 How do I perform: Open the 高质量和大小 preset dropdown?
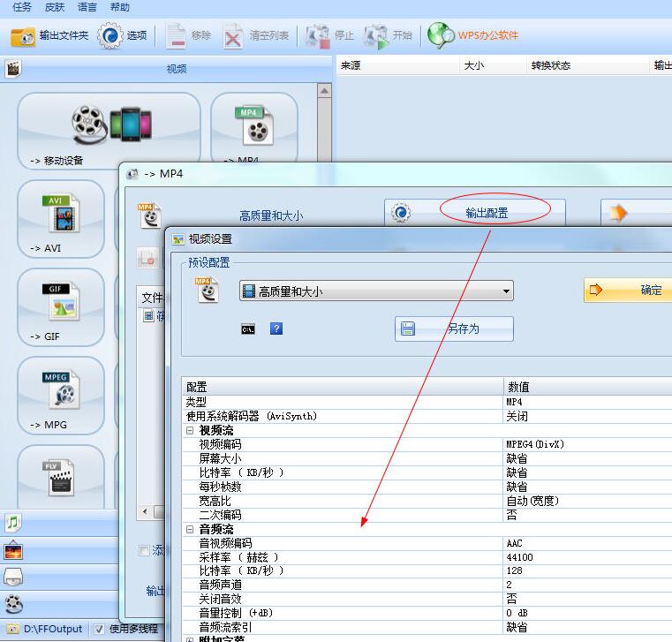[x=376, y=291]
